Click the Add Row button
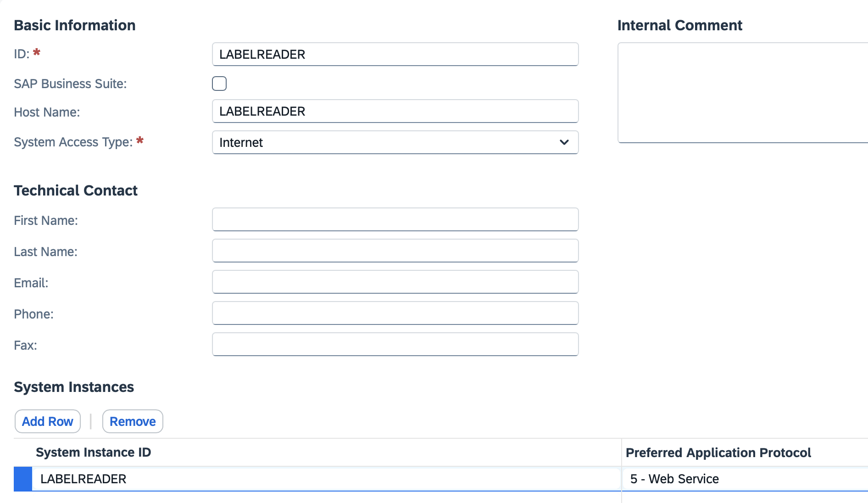Screen dimensions: 868x503 (x=47, y=421)
